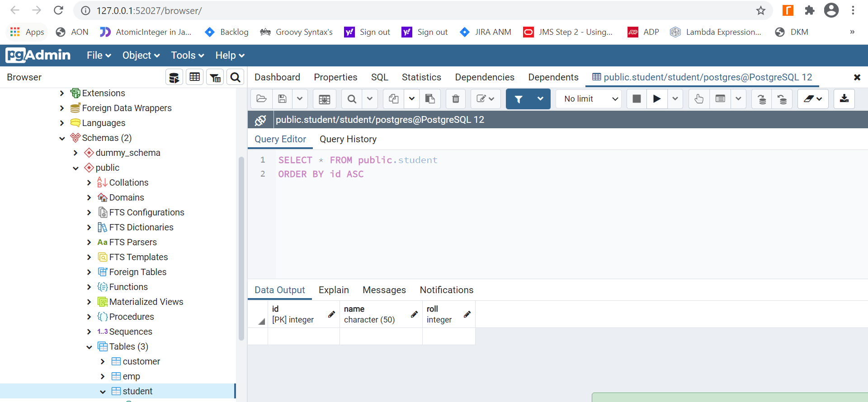Open the No limit rows dropdown

[x=589, y=99]
